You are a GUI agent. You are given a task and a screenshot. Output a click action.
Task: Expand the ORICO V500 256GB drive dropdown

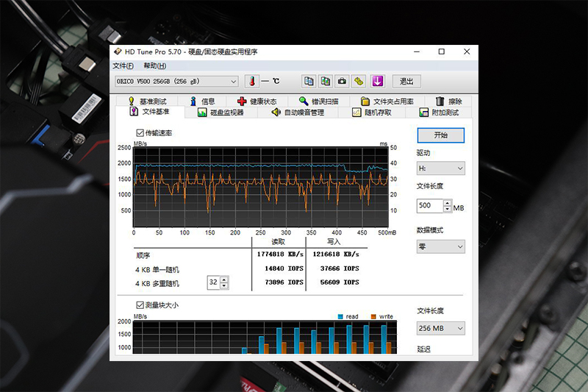176,82
